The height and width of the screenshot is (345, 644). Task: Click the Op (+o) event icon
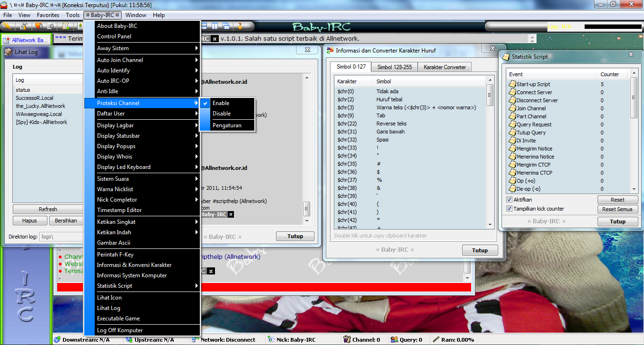pyautogui.click(x=512, y=181)
